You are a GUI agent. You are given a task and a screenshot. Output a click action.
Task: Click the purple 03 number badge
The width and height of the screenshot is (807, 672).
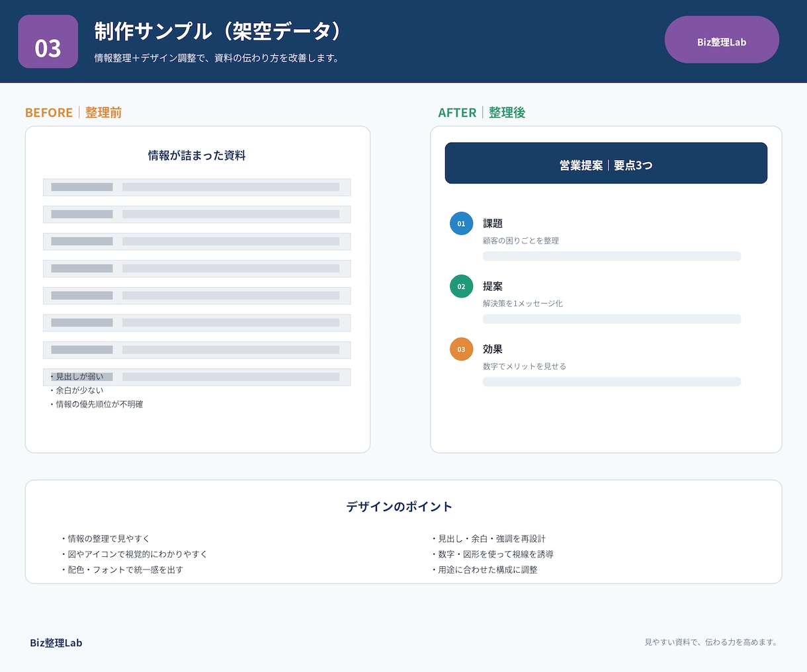[x=48, y=42]
